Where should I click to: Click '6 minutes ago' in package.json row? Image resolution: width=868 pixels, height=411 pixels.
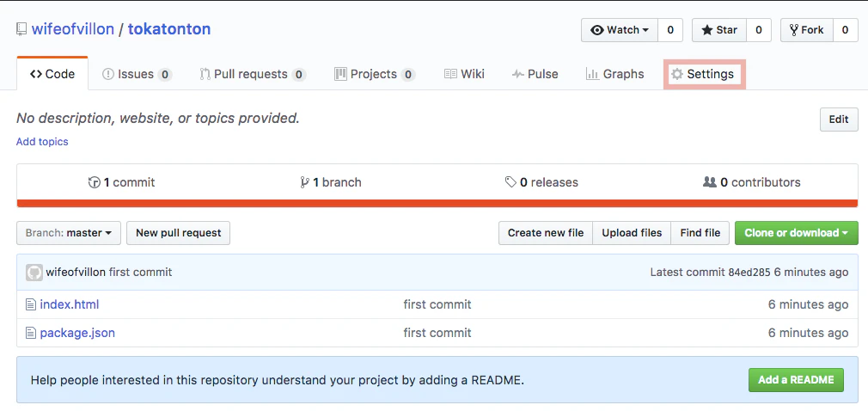tap(808, 333)
